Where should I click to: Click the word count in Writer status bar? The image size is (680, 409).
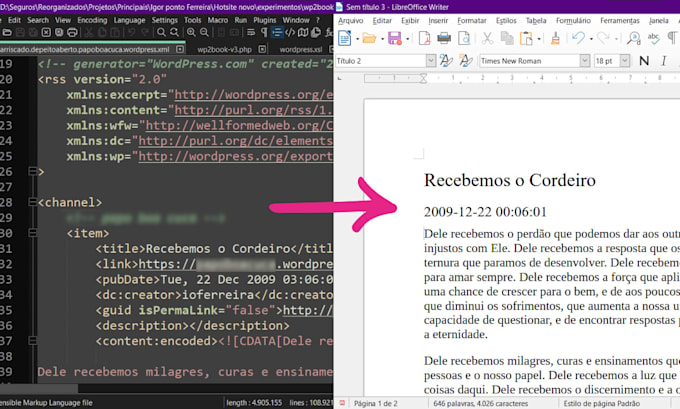481,403
